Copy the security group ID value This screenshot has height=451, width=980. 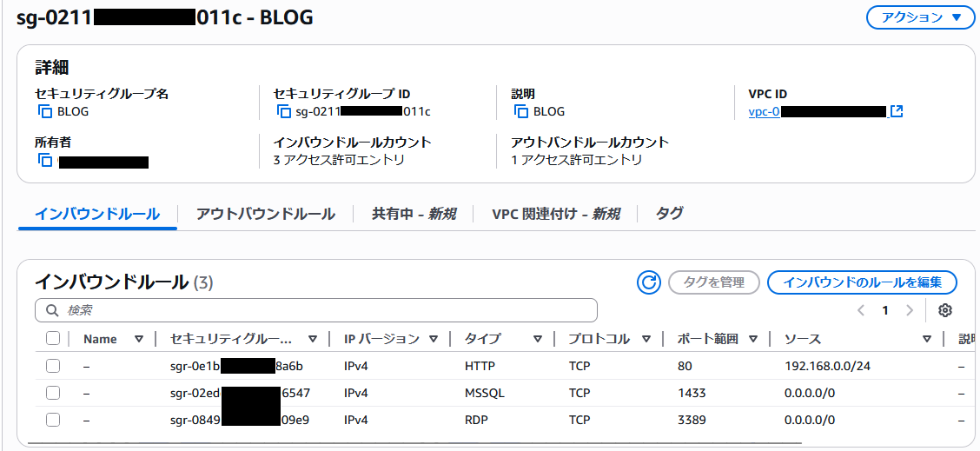[x=283, y=111]
